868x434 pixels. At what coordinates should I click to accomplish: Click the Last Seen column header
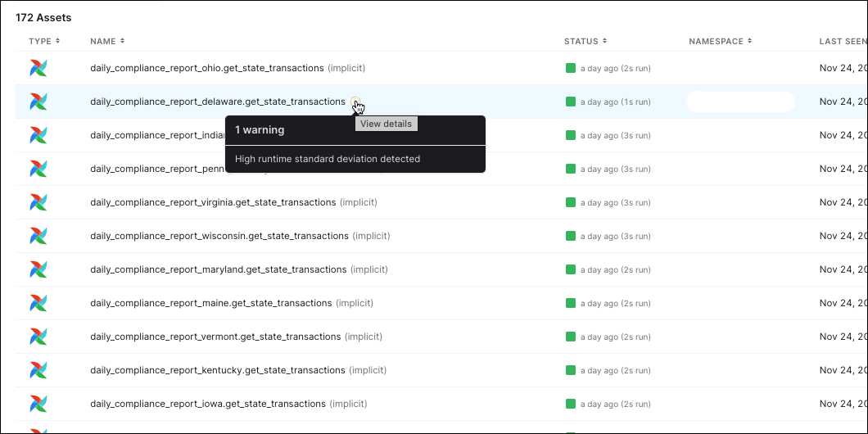pos(842,41)
